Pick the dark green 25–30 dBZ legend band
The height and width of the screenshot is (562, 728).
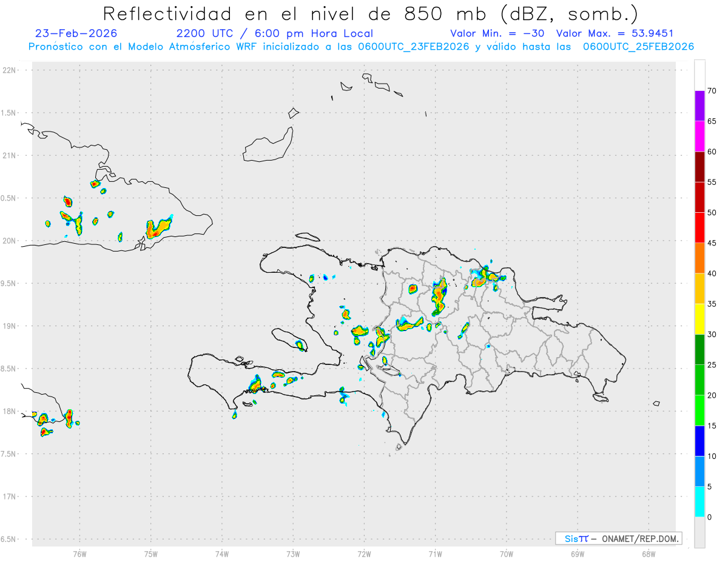pyautogui.click(x=699, y=350)
